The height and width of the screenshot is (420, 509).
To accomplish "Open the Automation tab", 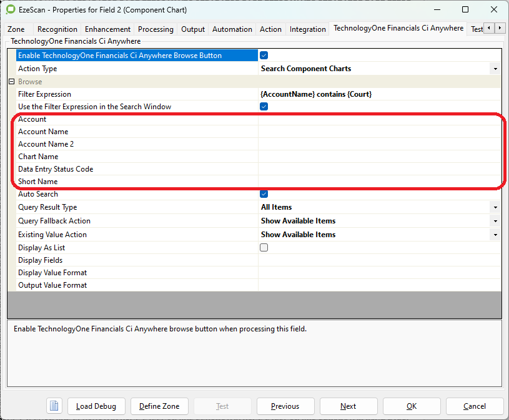I will 232,29.
